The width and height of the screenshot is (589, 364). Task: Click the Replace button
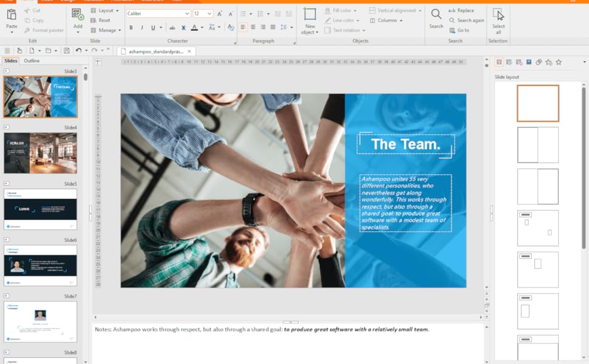click(x=461, y=10)
